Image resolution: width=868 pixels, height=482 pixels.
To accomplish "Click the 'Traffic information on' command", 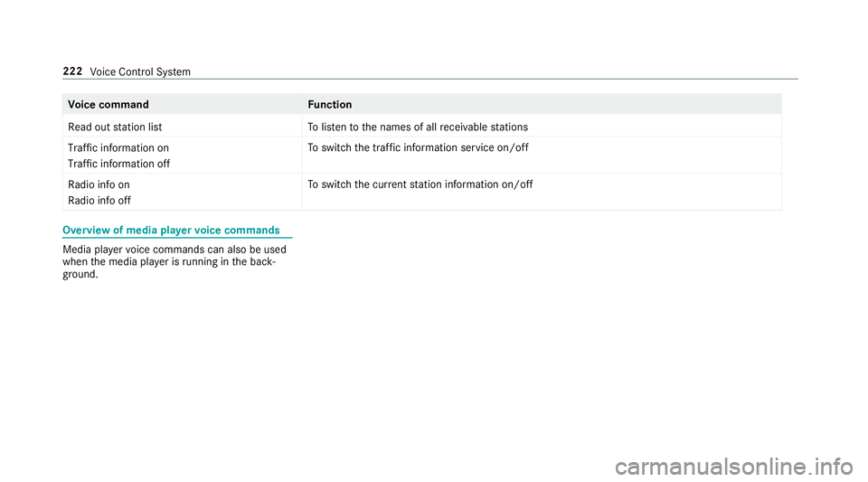I will point(118,147).
